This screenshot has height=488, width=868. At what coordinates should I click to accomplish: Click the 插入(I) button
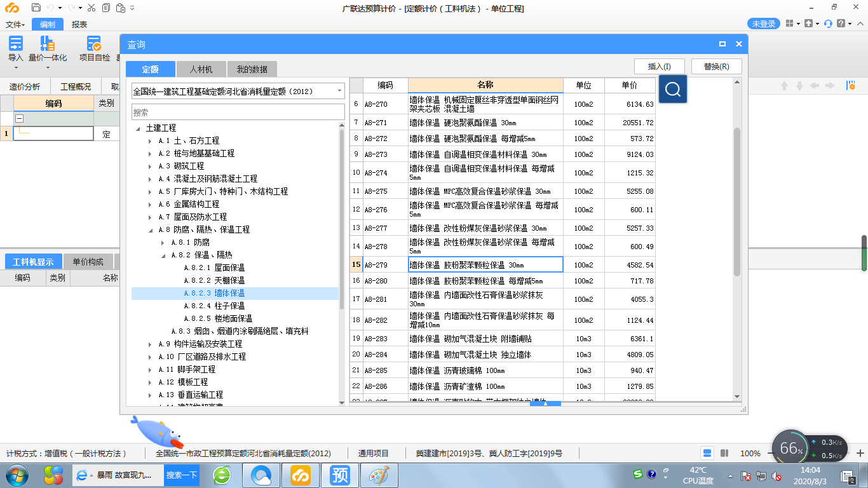click(659, 66)
